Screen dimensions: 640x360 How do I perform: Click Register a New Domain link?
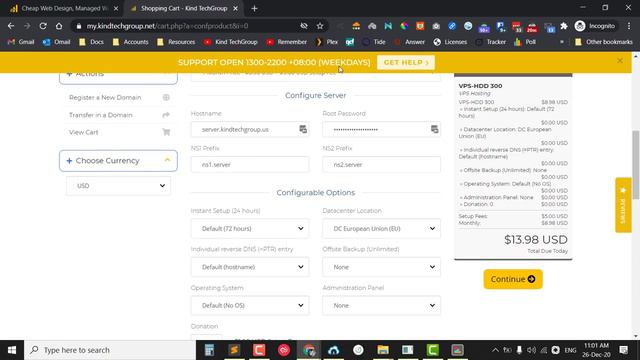105,98
